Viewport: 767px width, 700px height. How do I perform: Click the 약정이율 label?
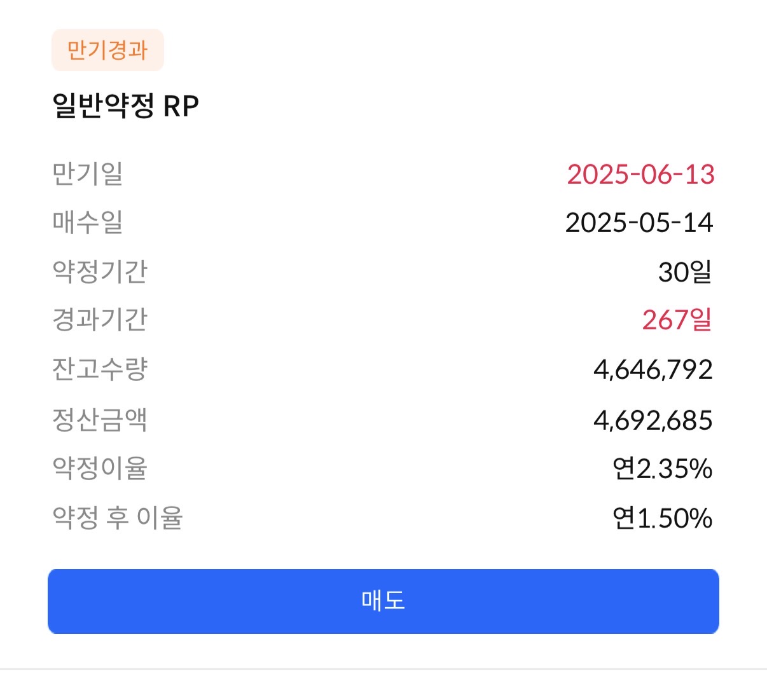[x=100, y=469]
